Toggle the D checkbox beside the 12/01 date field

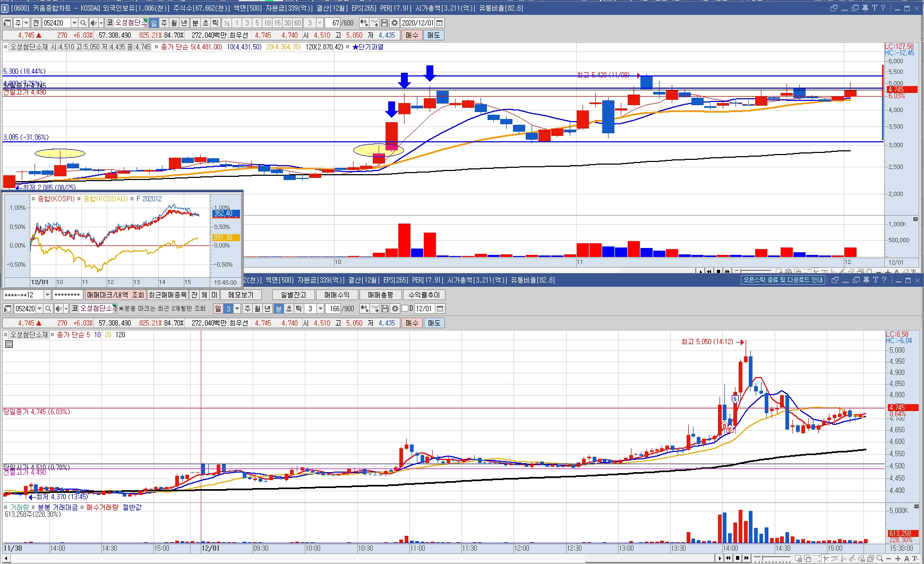pyautogui.click(x=405, y=309)
